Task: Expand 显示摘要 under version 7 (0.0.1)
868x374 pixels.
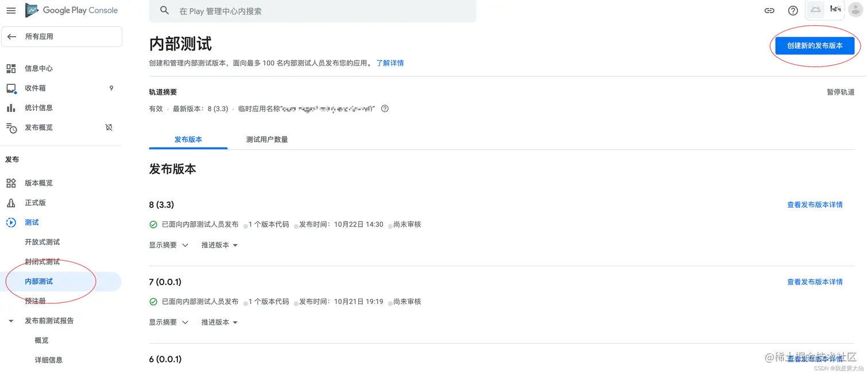Action: [168, 322]
